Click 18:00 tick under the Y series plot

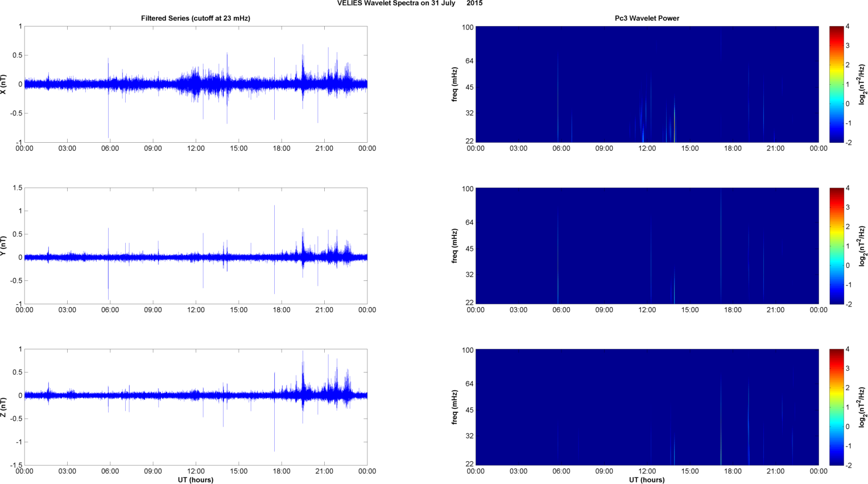point(282,310)
